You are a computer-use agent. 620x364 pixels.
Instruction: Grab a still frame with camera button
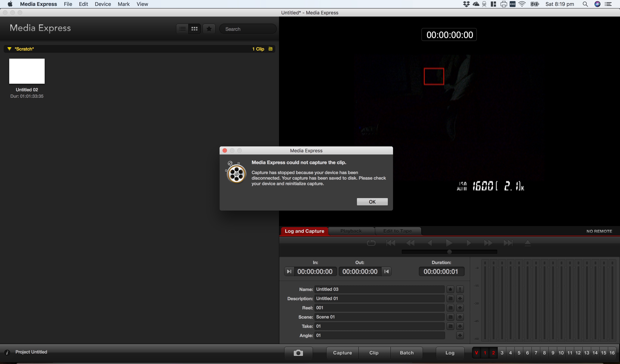pos(298,353)
